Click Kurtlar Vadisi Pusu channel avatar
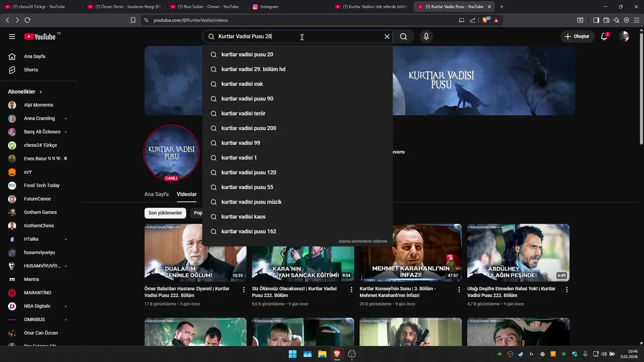Image resolution: width=644 pixels, height=362 pixels. (x=172, y=153)
